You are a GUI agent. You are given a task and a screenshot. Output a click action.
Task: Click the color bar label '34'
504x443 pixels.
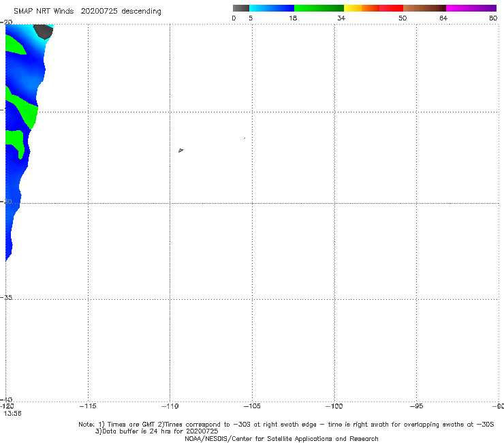pyautogui.click(x=341, y=18)
